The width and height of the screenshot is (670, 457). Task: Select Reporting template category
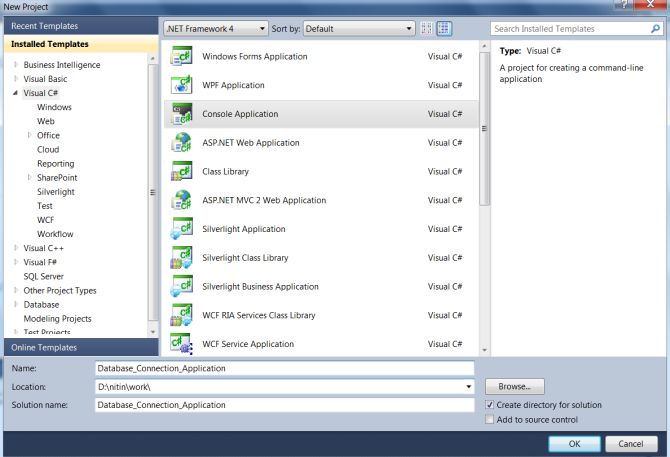click(56, 164)
